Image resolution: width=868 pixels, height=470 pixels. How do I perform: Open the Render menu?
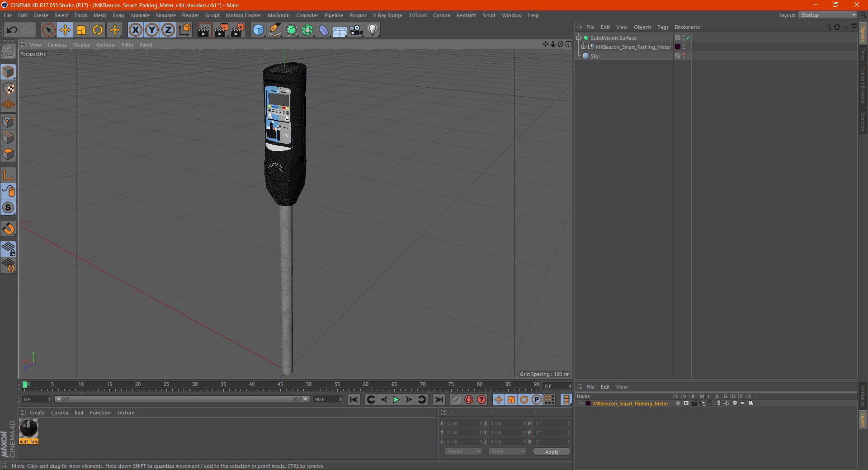[190, 15]
